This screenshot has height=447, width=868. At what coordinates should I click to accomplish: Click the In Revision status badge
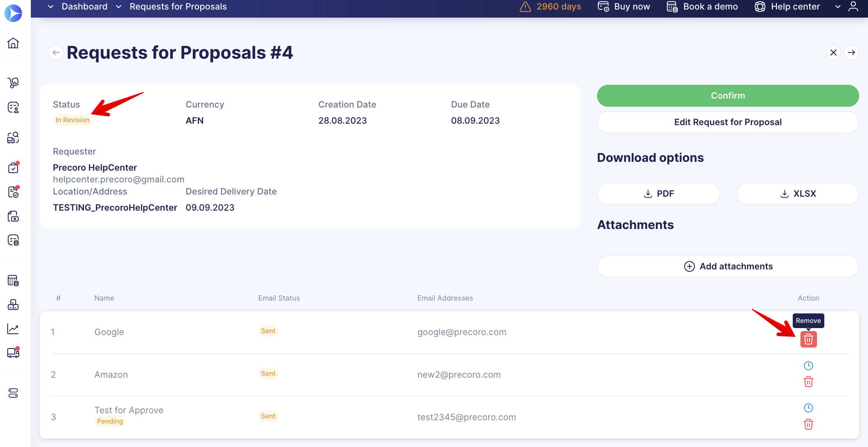[x=72, y=120]
